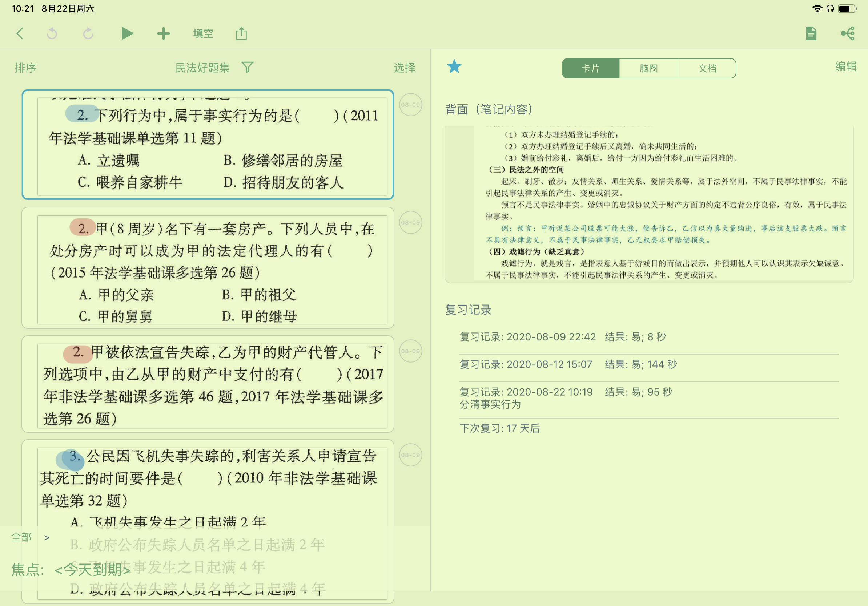Start review with the play icon
Viewport: 868px width, 606px height.
(x=127, y=34)
